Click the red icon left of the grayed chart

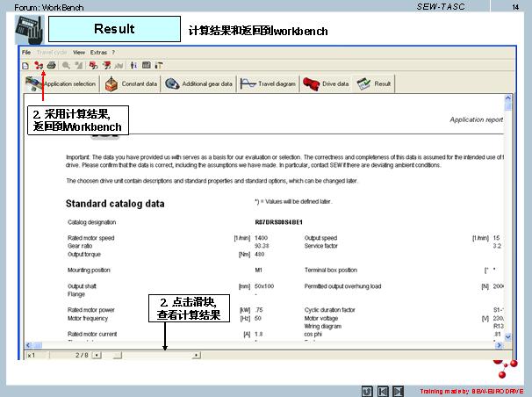pos(106,65)
